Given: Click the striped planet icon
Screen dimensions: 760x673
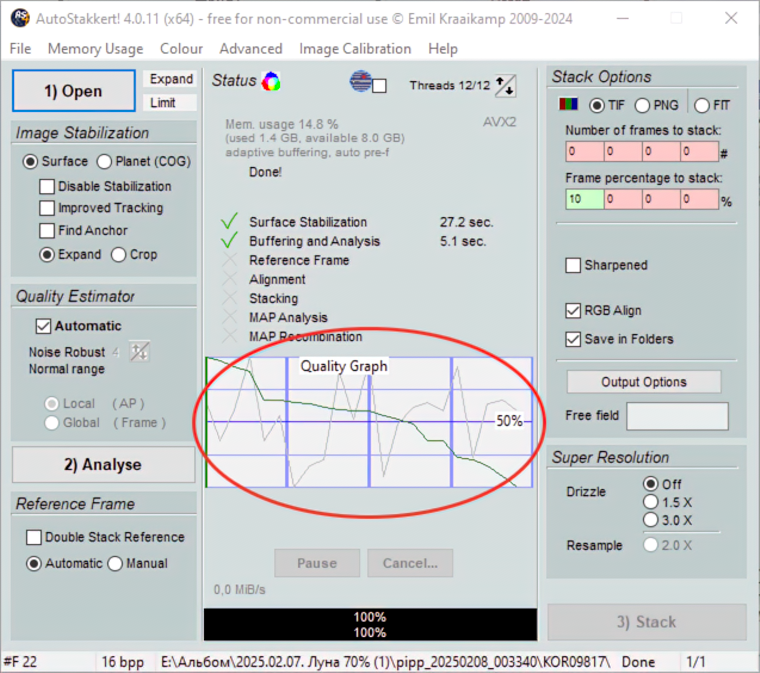Looking at the screenshot, I should coord(361,81).
